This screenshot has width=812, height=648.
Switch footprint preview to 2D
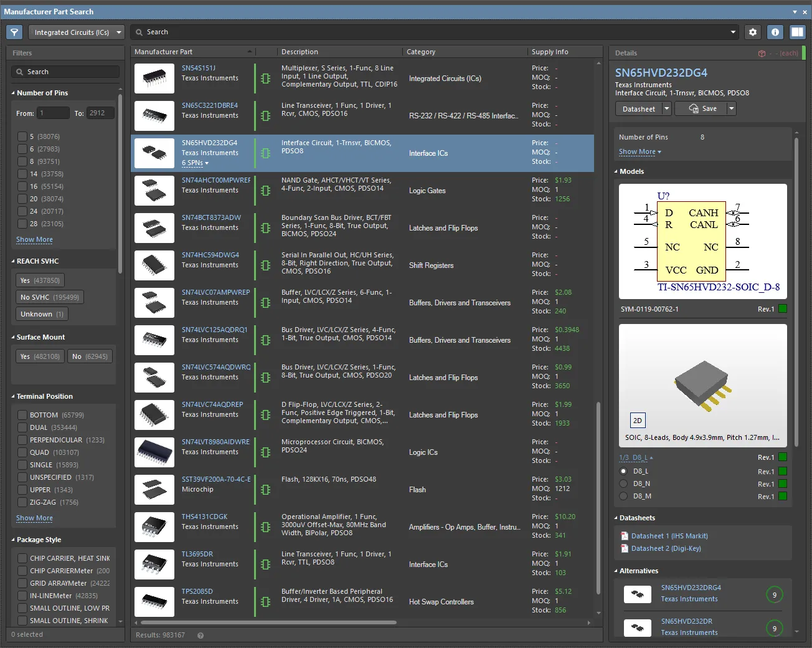(638, 421)
